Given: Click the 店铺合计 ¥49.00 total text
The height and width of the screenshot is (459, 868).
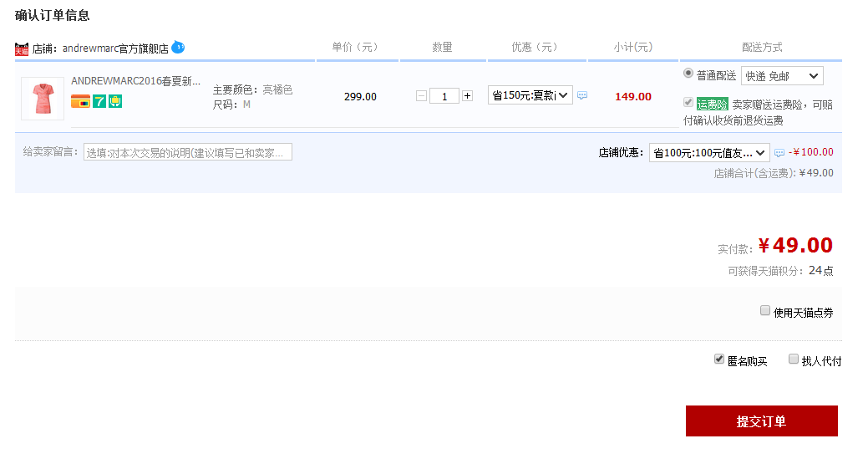Looking at the screenshot, I should [774, 173].
